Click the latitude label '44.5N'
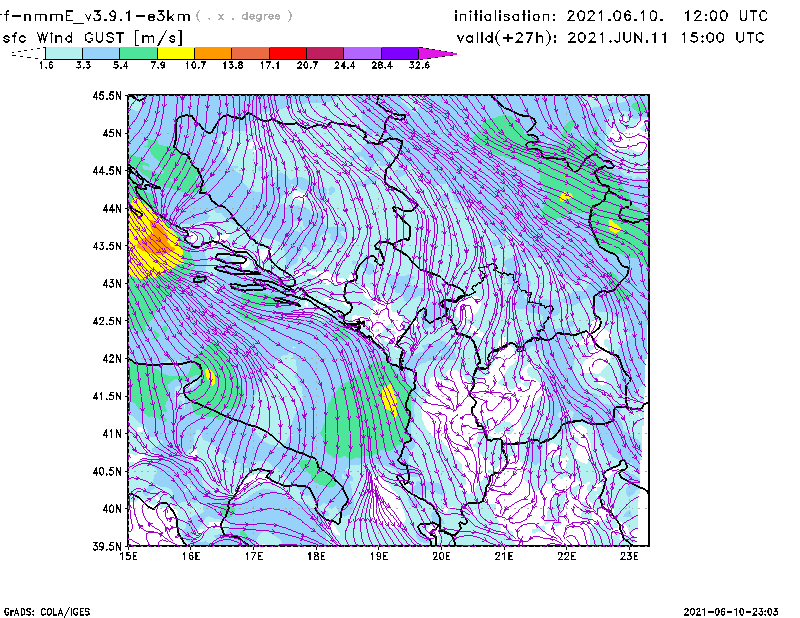Image resolution: width=800 pixels, height=618 pixels. [x=107, y=170]
